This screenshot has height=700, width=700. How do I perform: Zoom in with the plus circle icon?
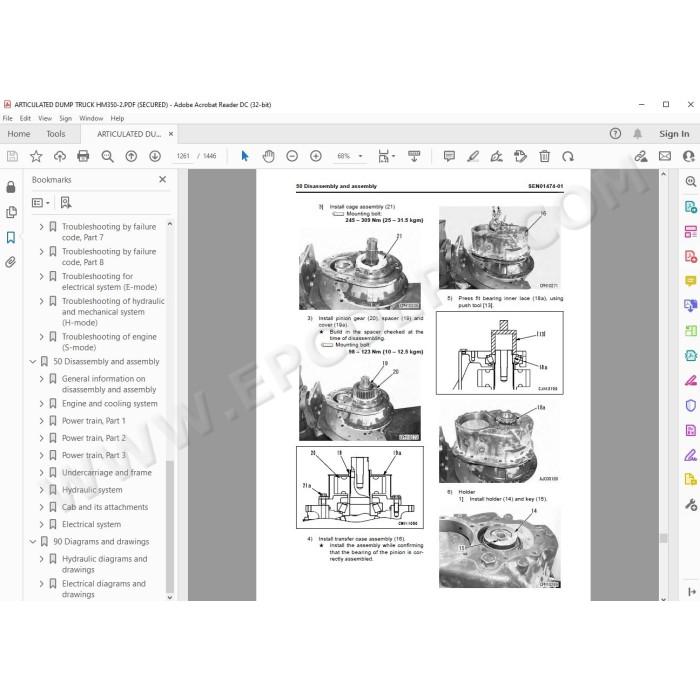316,156
